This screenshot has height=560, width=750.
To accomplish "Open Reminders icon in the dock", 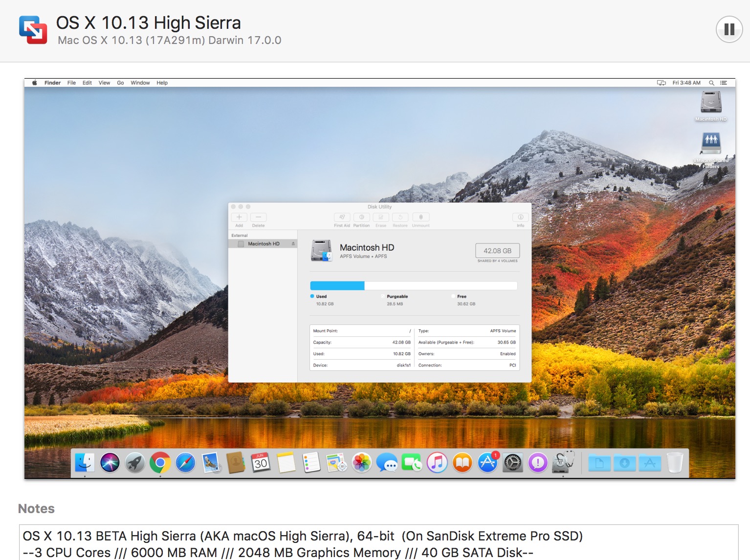I will tap(311, 462).
